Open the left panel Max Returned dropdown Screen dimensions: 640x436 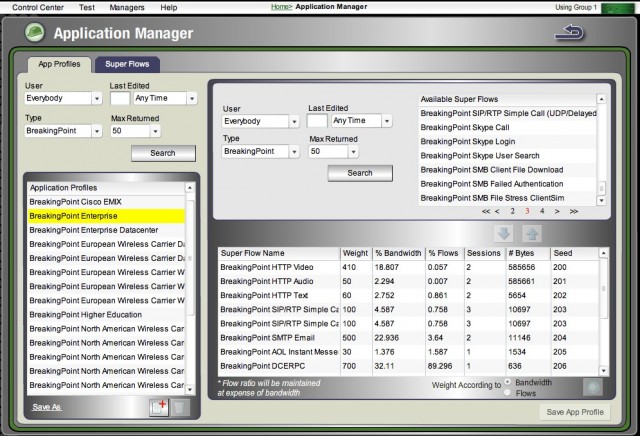(135, 131)
